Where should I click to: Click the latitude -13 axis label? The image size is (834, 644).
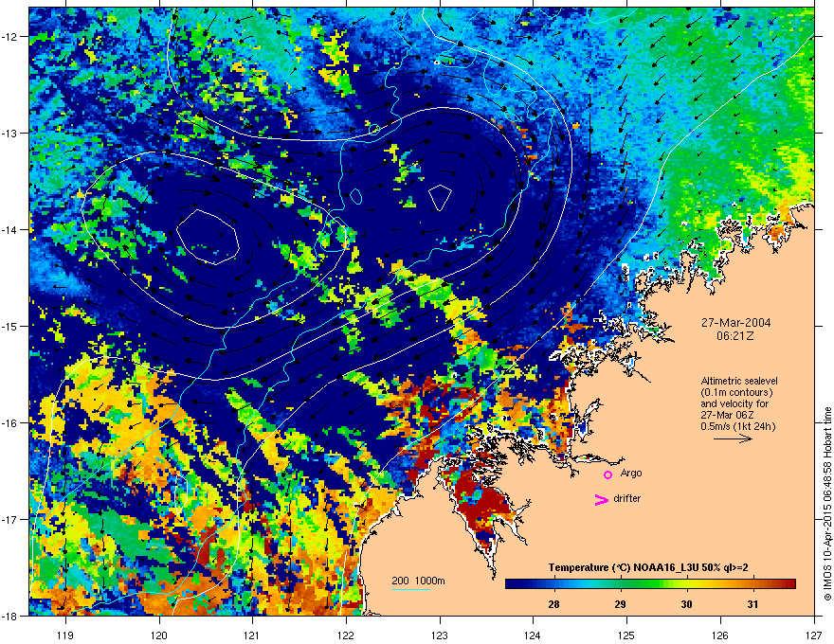click(9, 133)
